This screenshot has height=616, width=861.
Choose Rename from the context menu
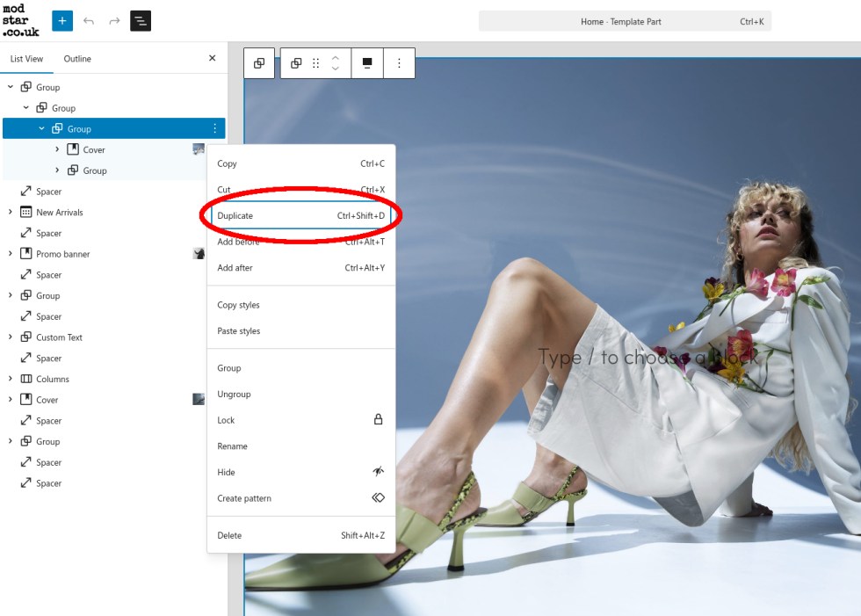pos(300,446)
